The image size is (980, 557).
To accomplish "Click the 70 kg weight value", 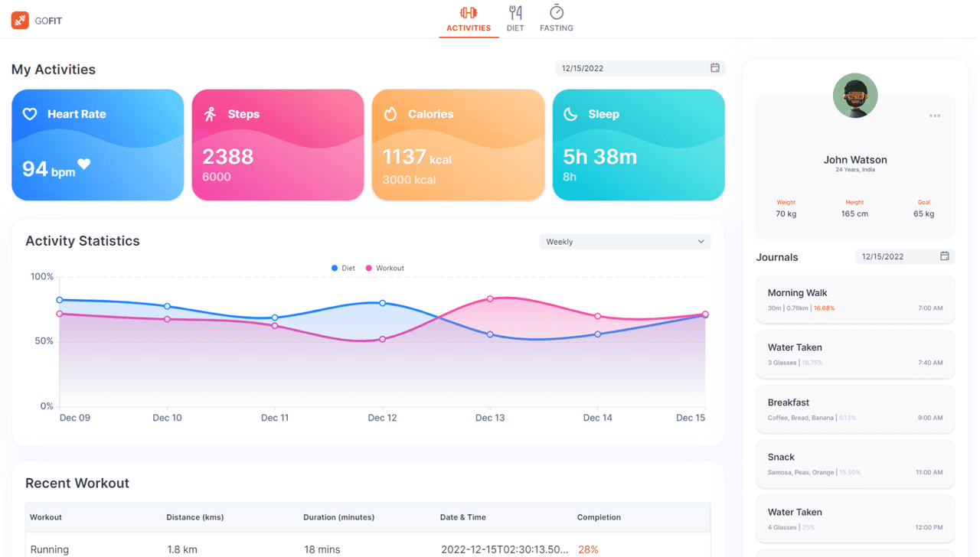I will 786,214.
